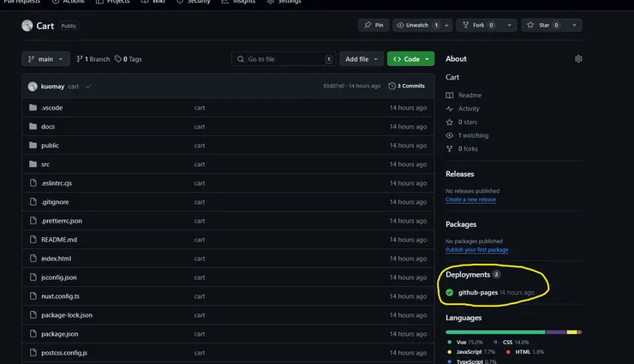
Task: Open the Actions tab
Action: coord(69,2)
